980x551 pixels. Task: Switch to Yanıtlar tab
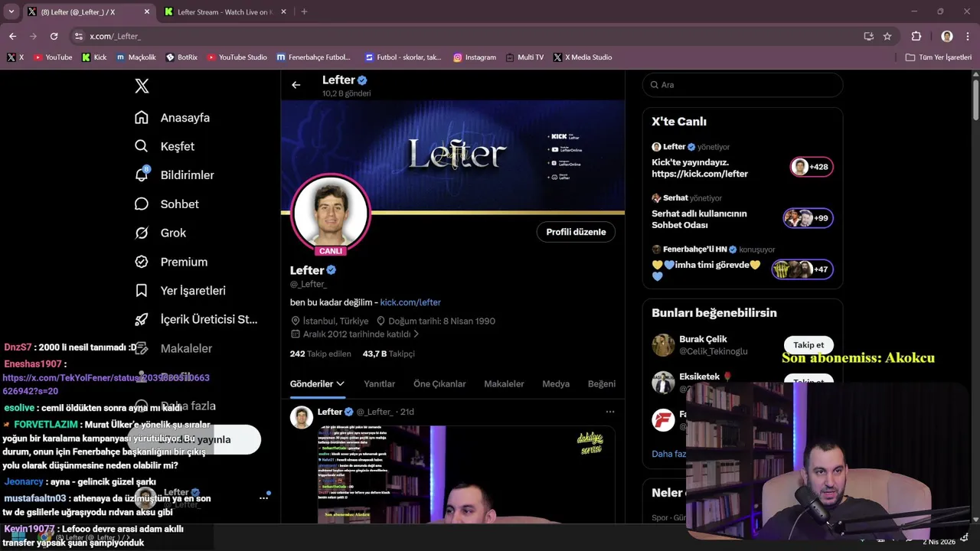[x=379, y=384]
